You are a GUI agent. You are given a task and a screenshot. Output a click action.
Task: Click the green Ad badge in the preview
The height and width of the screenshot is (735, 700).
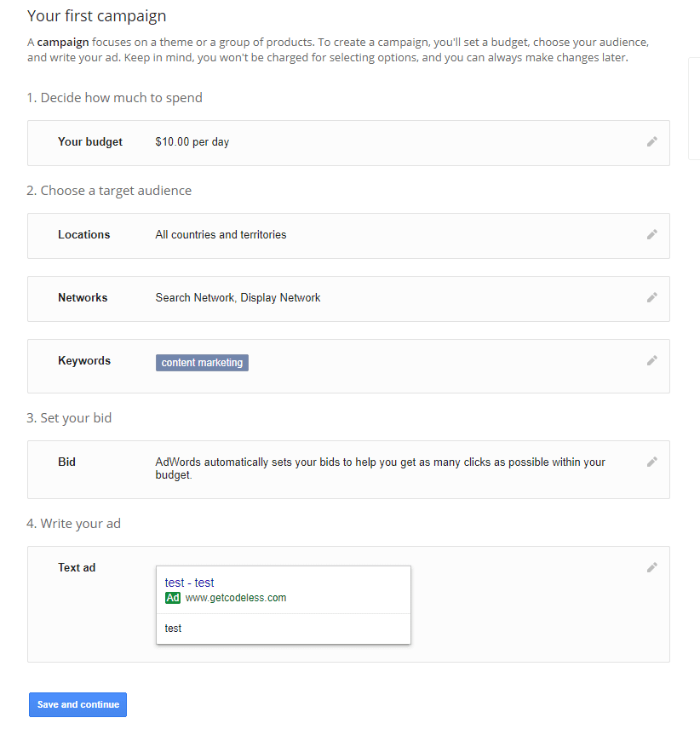173,598
